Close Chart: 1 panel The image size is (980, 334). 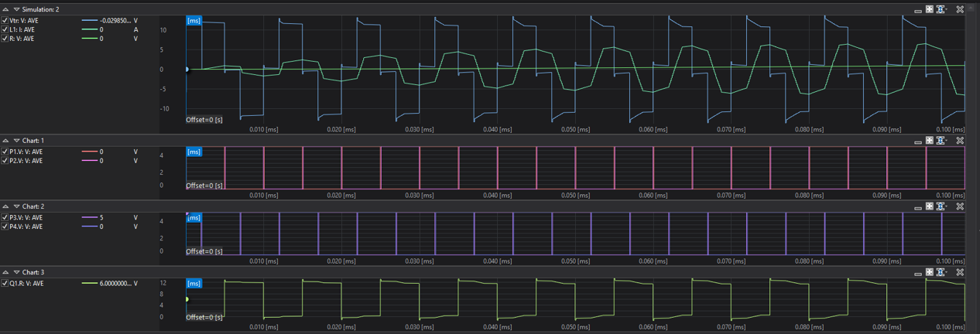pyautogui.click(x=960, y=141)
